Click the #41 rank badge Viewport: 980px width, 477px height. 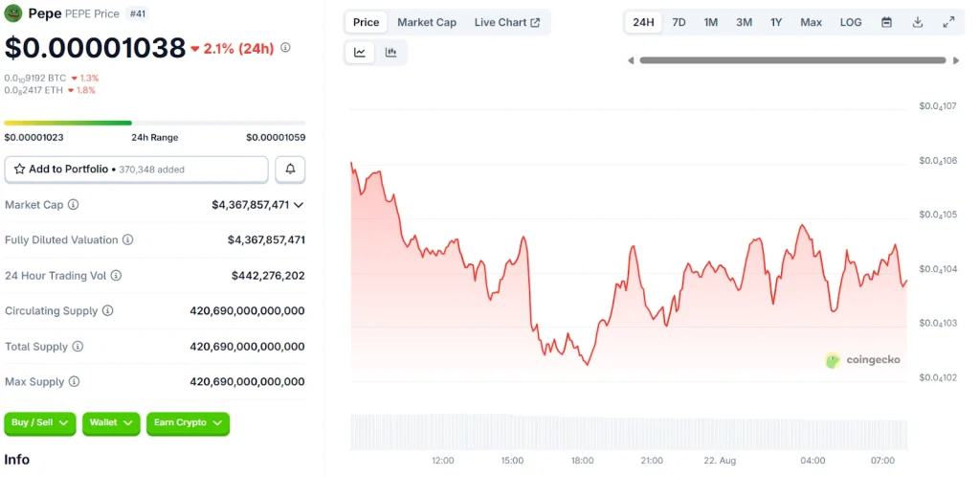138,13
